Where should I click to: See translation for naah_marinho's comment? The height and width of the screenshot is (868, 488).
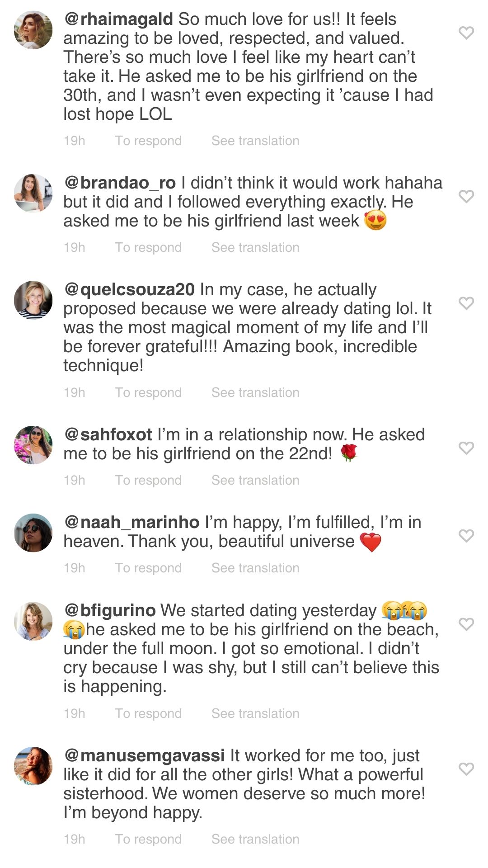(255, 568)
